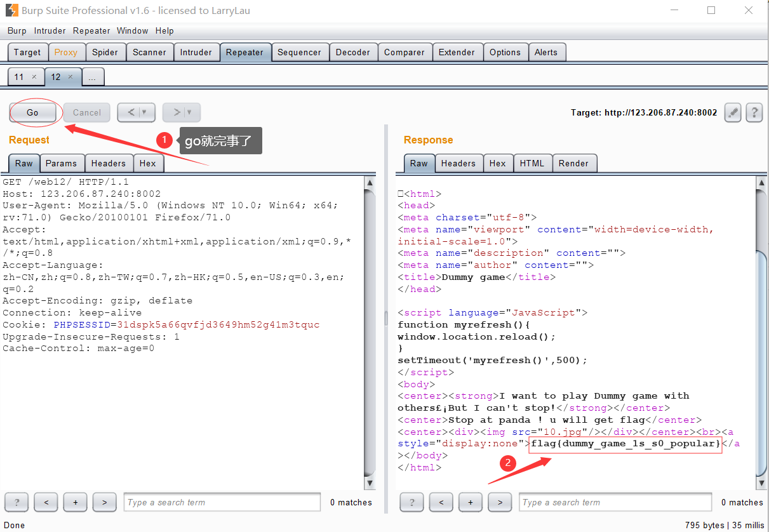Add new Repeater tab with ellipsis
The image size is (769, 532).
(x=93, y=77)
